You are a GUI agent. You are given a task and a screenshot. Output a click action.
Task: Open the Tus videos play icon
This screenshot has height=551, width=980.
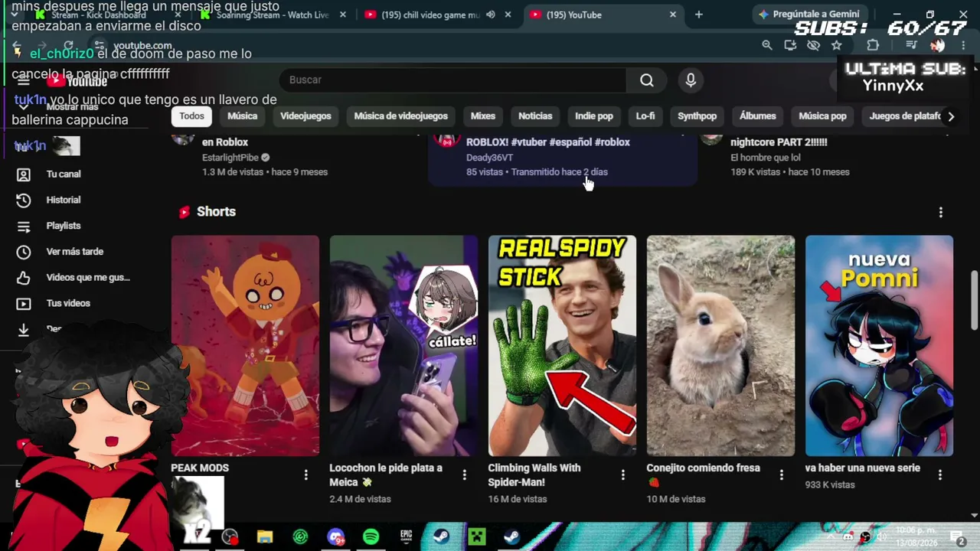24,304
